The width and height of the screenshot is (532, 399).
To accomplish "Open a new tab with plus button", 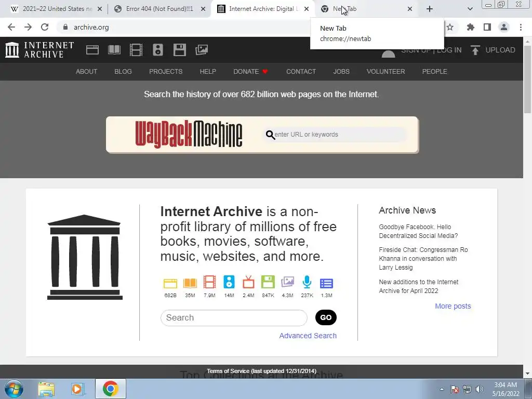I will click(430, 9).
